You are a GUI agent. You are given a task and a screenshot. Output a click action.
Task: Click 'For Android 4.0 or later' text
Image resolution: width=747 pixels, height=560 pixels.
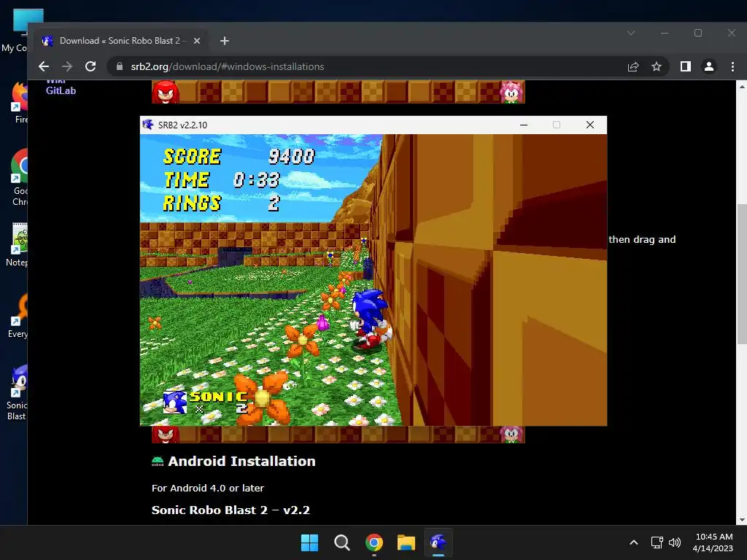click(208, 488)
